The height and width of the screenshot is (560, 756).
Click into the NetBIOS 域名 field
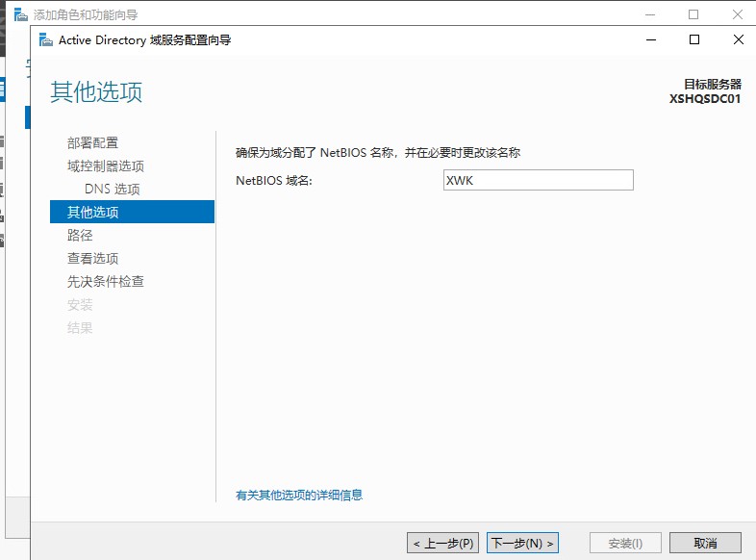click(538, 180)
